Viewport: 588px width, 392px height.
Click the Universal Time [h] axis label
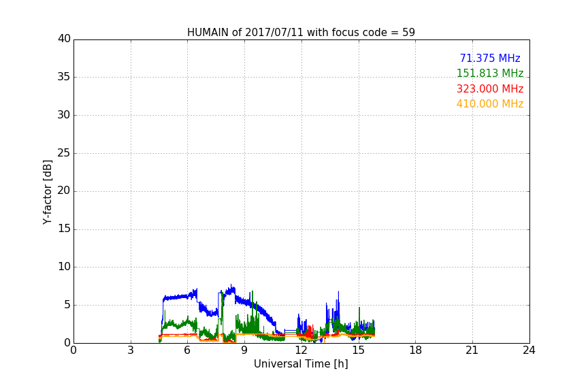(x=301, y=364)
